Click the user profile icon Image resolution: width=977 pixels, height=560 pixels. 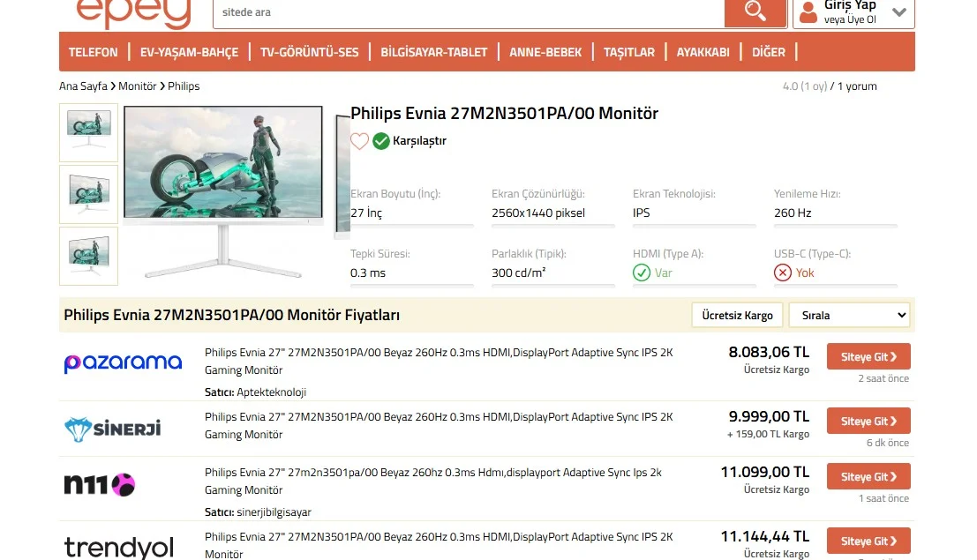[808, 12]
